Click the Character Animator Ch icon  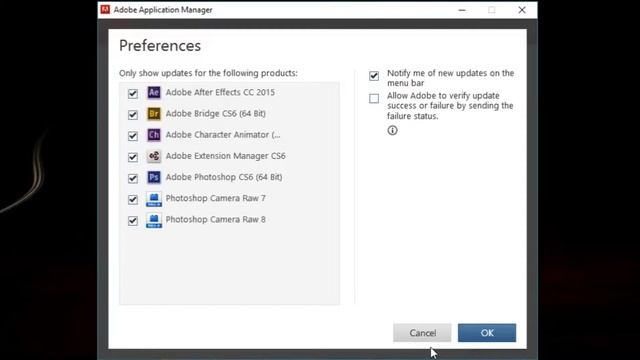(x=154, y=135)
